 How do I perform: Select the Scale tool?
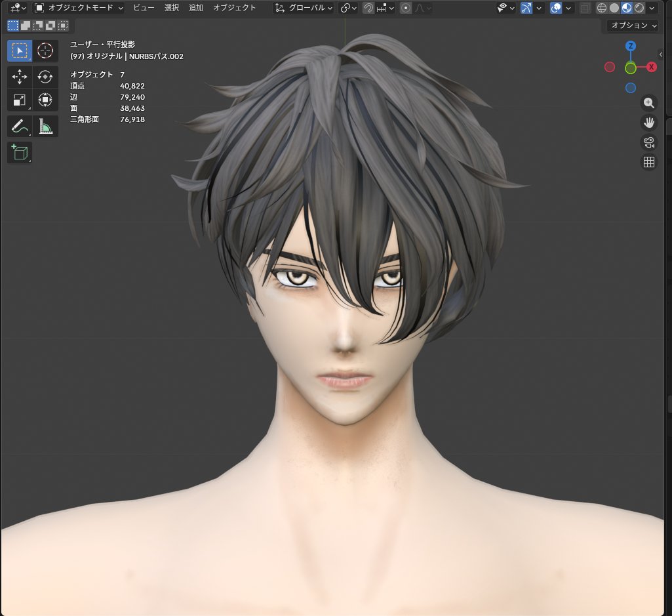(x=19, y=100)
